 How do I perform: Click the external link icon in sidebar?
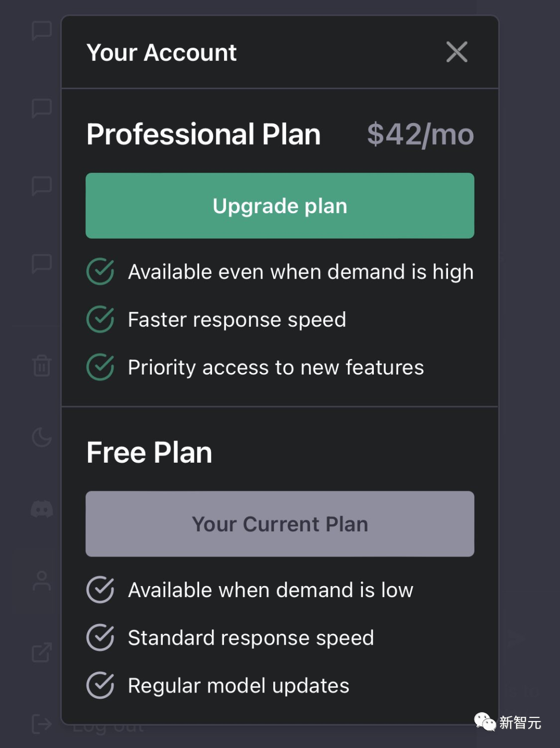41,653
